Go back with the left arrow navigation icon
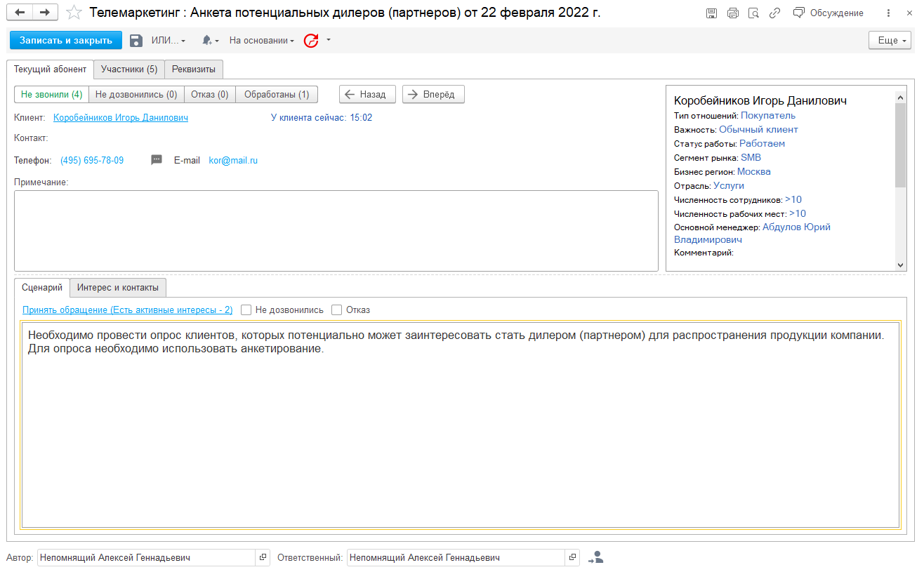 [x=20, y=13]
